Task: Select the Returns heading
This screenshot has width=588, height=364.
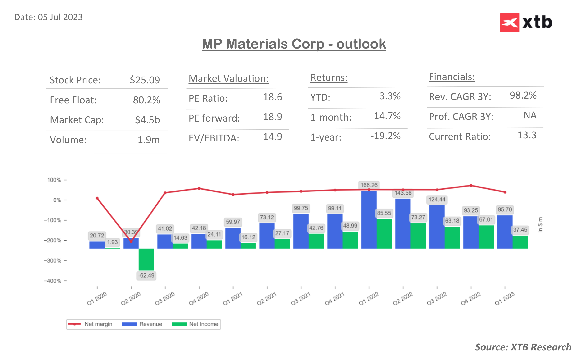Action: coord(329,77)
